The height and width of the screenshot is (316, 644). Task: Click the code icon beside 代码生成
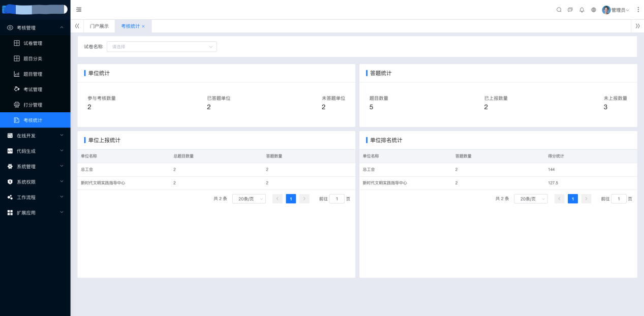click(10, 151)
